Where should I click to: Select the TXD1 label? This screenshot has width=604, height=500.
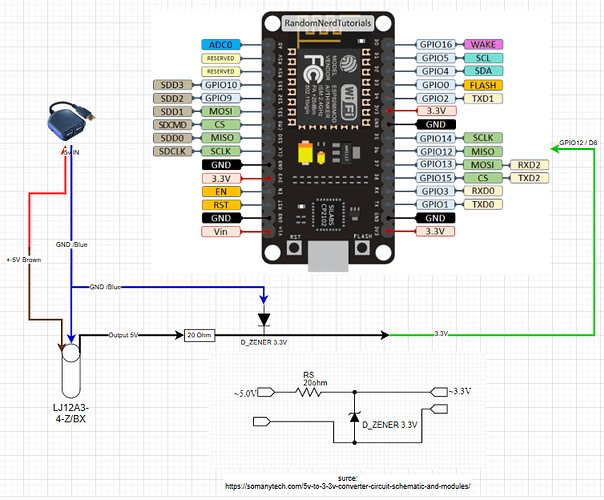coord(483,98)
